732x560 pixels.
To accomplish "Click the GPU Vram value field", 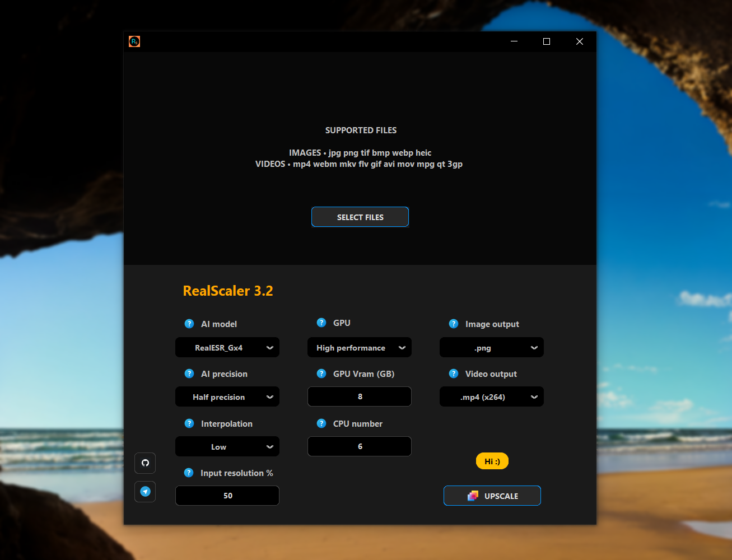I will pos(359,396).
